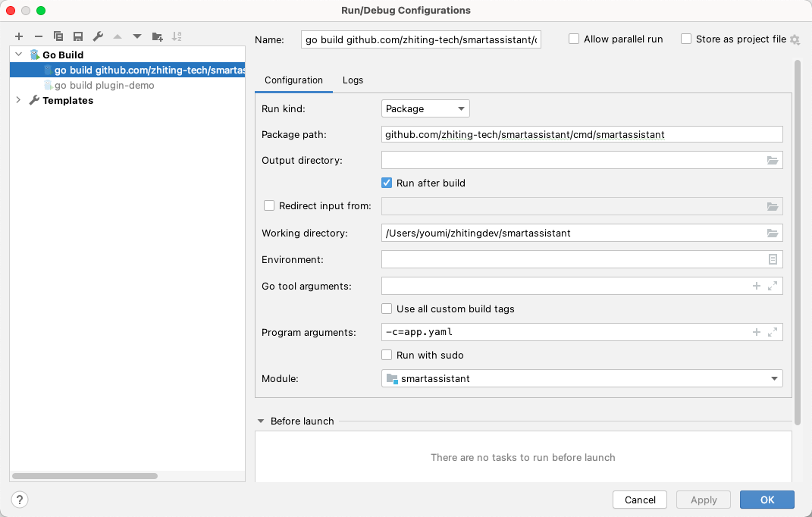Move configuration down arrow
Image resolution: width=812 pixels, height=517 pixels.
(x=136, y=36)
